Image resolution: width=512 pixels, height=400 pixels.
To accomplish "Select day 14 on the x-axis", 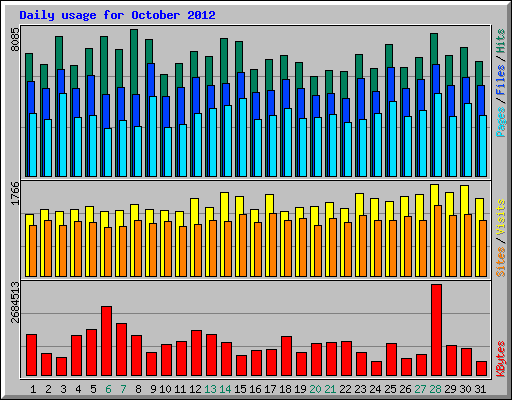I will [x=225, y=389].
